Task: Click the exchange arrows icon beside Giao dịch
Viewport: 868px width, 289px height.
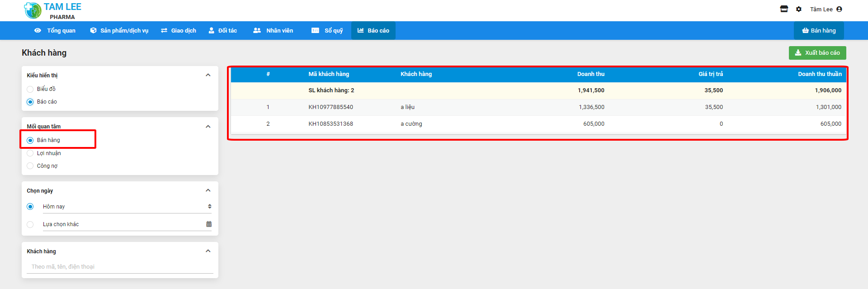Action: pyautogui.click(x=164, y=30)
